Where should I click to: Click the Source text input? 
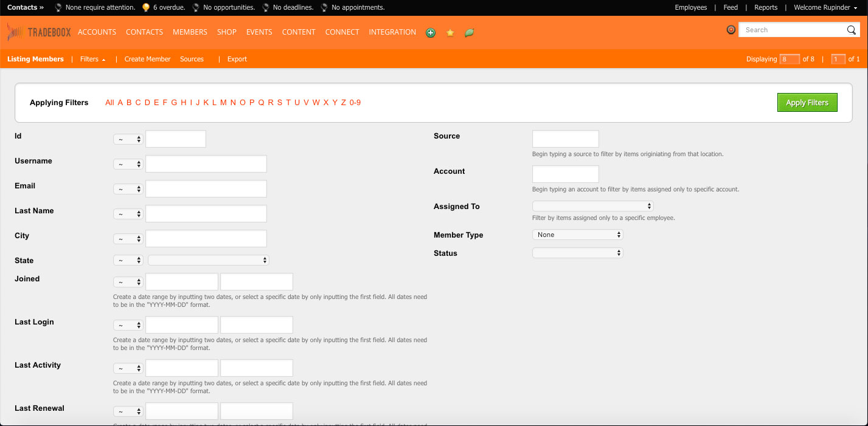coord(566,139)
